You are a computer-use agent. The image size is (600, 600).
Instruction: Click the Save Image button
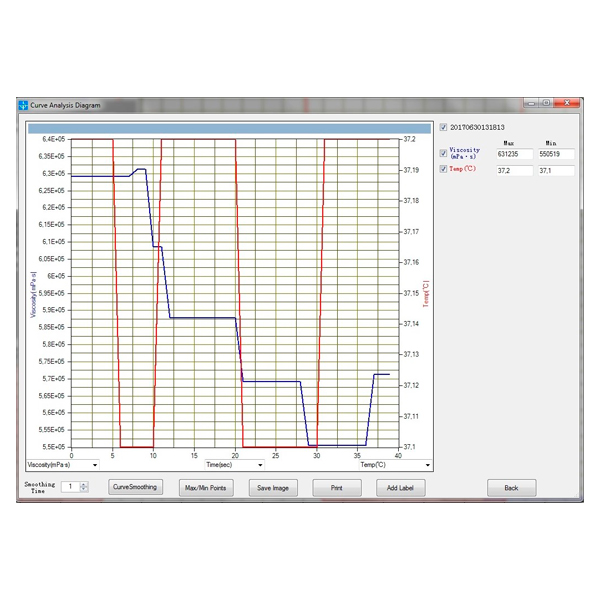(272, 488)
